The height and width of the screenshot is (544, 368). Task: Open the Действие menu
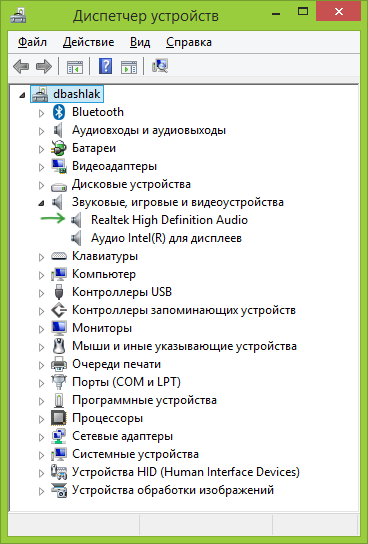pos(88,42)
